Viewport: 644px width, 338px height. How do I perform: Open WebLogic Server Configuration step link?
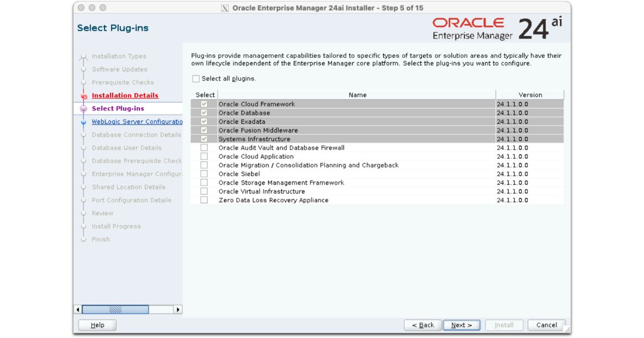tap(137, 122)
